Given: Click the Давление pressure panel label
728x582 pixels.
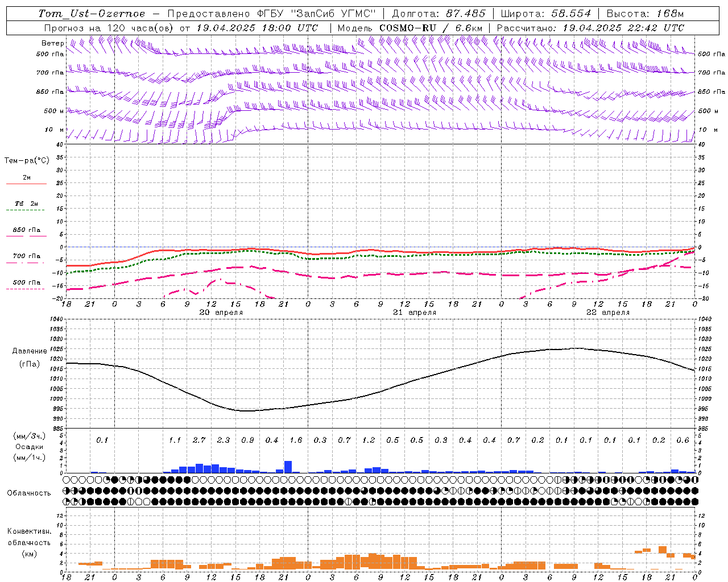Looking at the screenshot, I should pos(29,351).
